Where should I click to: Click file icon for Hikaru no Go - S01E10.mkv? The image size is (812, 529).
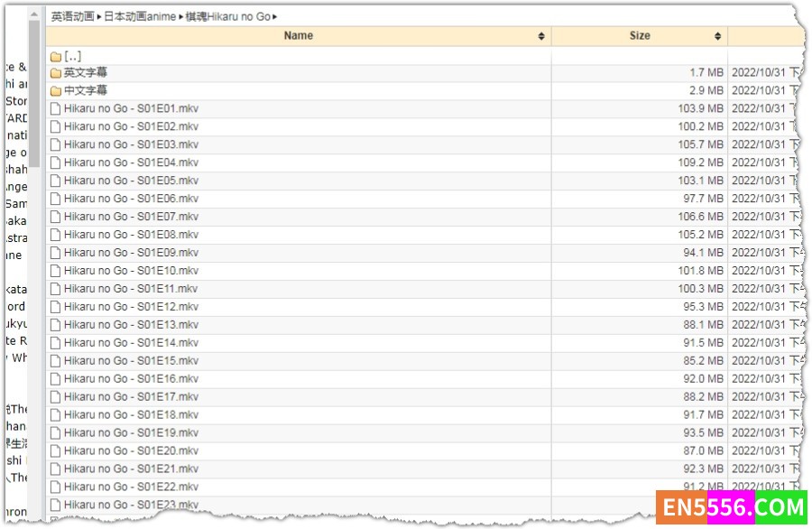55,271
